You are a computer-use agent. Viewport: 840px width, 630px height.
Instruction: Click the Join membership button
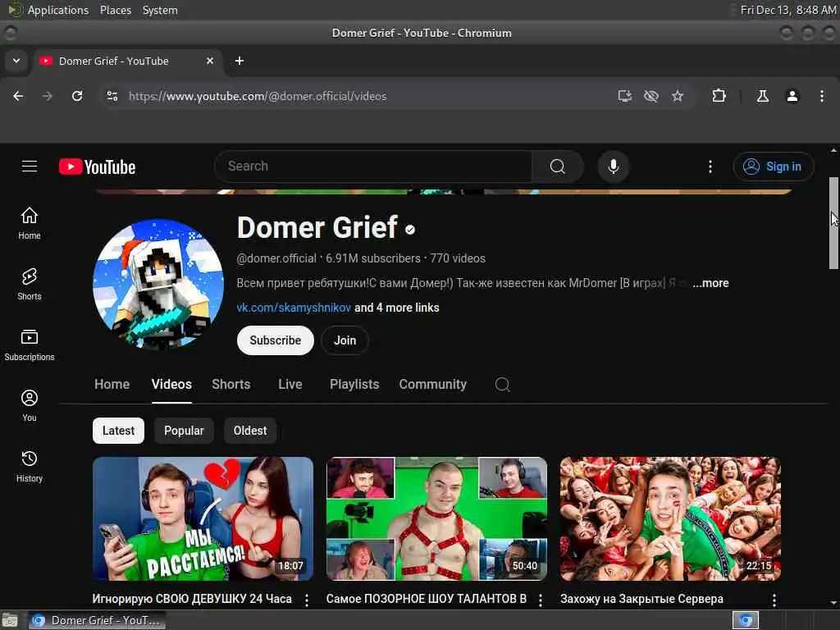click(345, 340)
